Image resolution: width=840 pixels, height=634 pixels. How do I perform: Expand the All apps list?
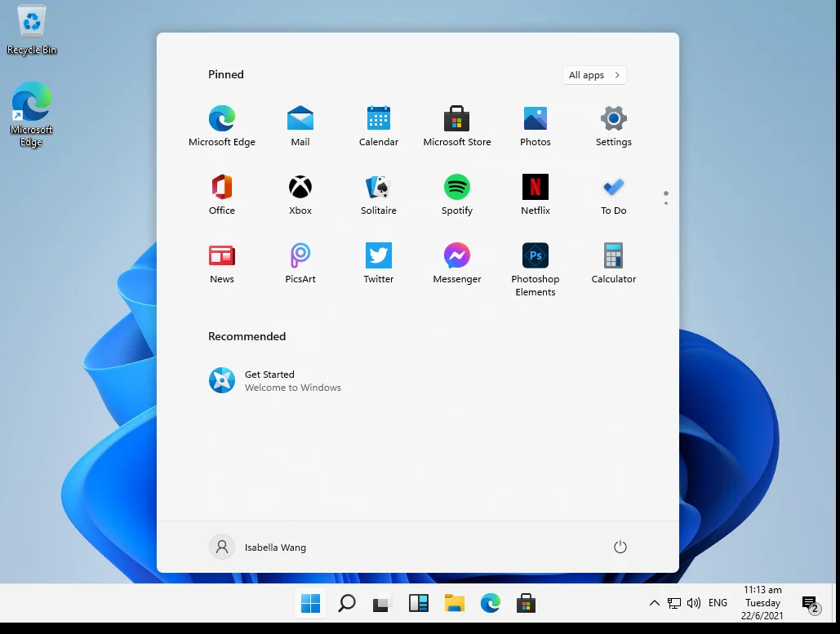click(593, 74)
